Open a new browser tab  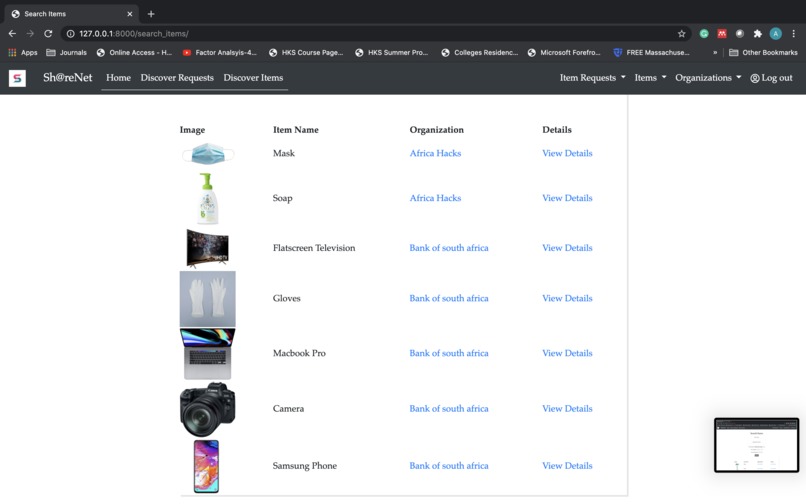tap(151, 14)
